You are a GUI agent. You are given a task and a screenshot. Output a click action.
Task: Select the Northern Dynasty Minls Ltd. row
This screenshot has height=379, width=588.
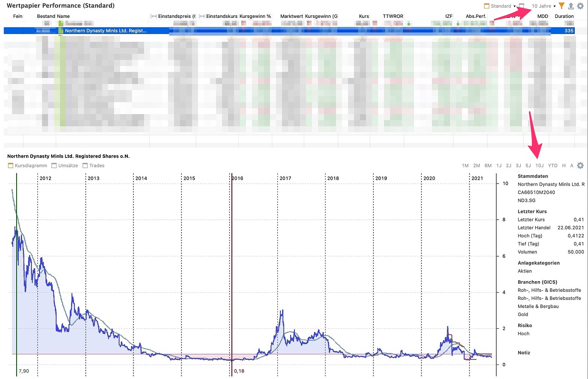[290, 31]
